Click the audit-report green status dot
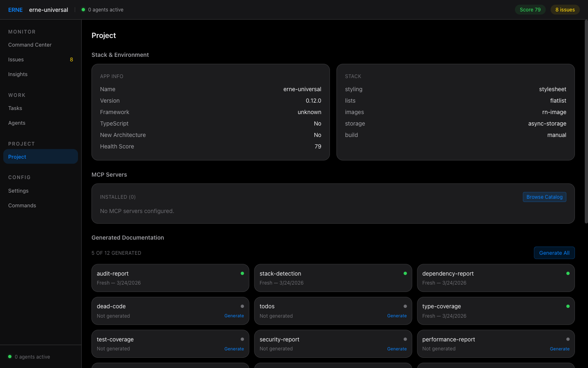588x368 pixels. point(242,274)
